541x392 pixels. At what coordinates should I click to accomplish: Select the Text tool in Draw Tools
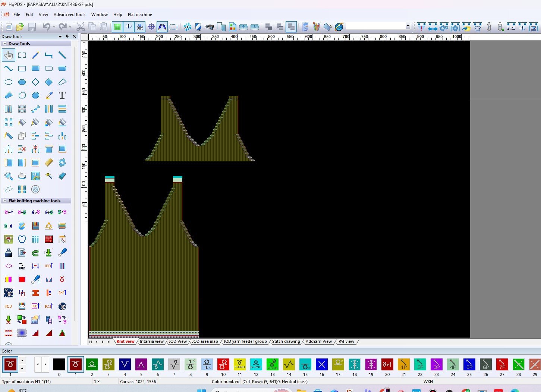[x=62, y=95]
